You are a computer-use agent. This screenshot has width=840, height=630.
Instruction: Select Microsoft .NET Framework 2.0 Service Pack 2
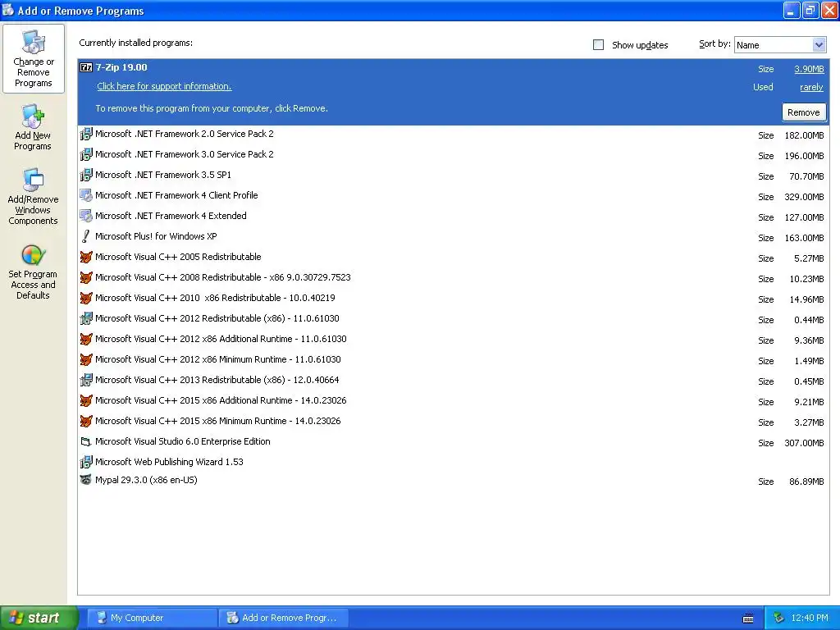(453, 135)
